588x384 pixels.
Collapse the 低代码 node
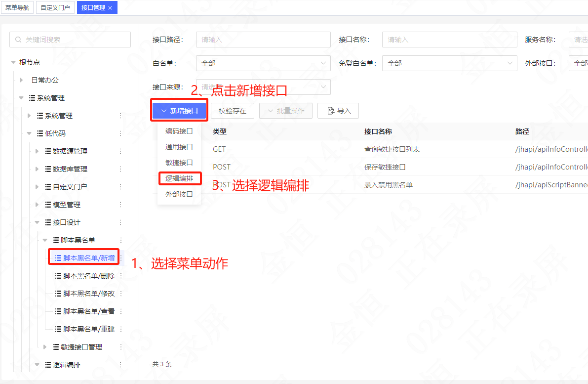[29, 133]
